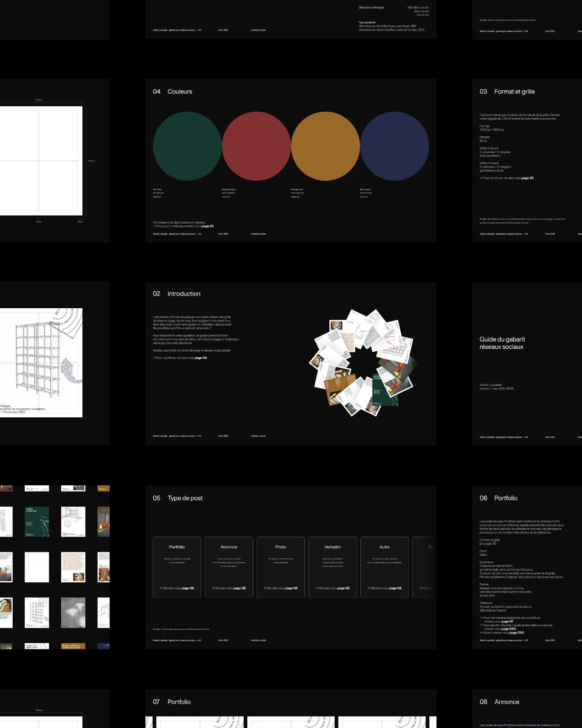Image resolution: width=582 pixels, height=728 pixels.
Task: Select the '04 Couleurs' slide heading
Action: click(173, 92)
